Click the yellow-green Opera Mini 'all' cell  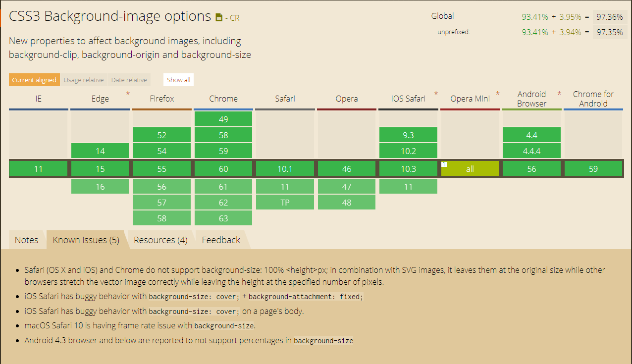pyautogui.click(x=470, y=169)
